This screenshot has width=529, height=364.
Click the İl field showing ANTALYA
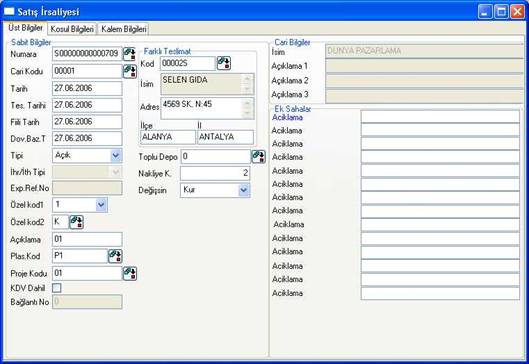[x=225, y=137]
